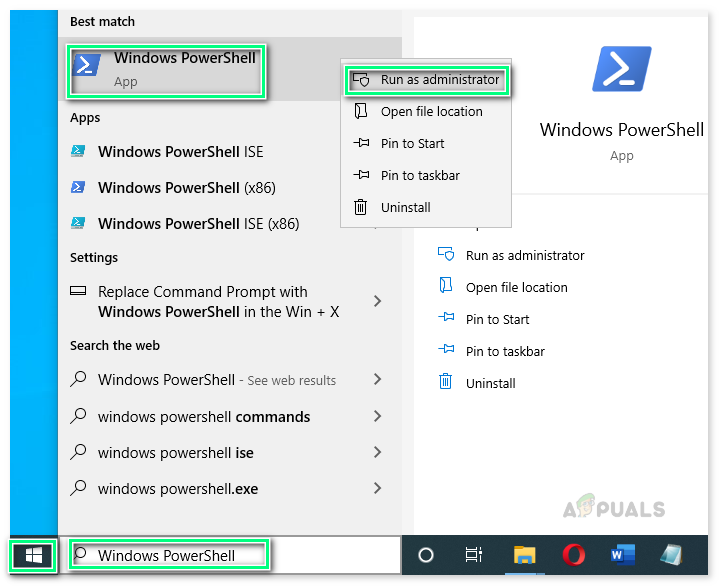Click the Windows PowerShell ISE app icon
Image resolution: width=719 pixels, height=586 pixels.
[x=77, y=151]
